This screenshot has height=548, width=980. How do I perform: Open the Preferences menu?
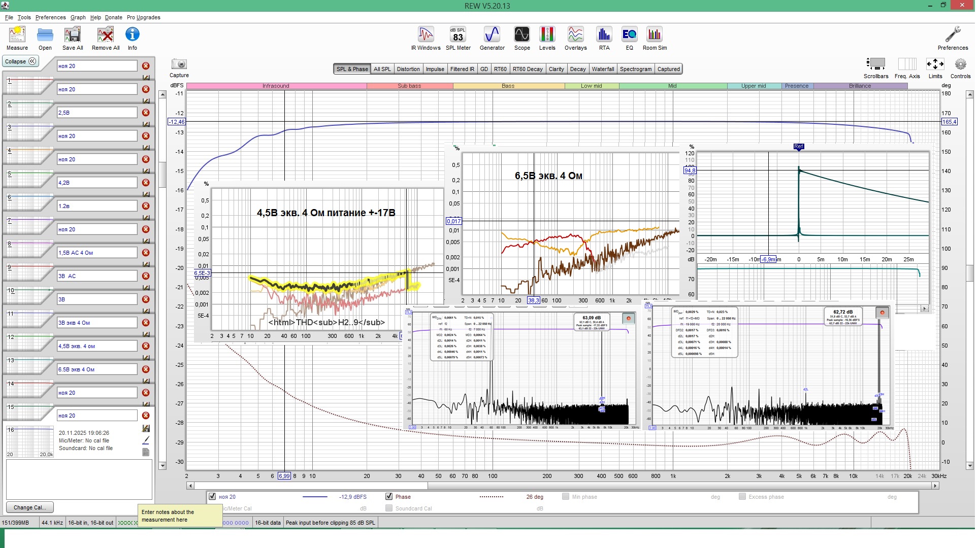coord(50,17)
